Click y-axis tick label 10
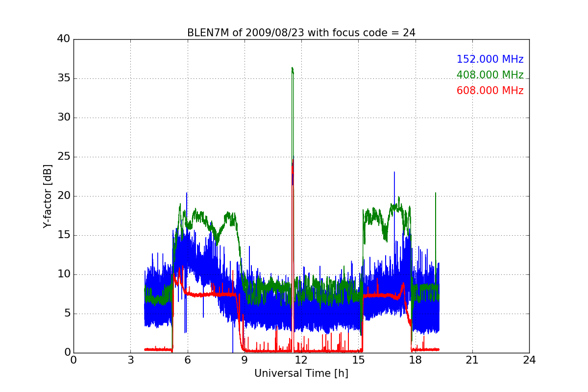 pyautogui.click(x=64, y=274)
